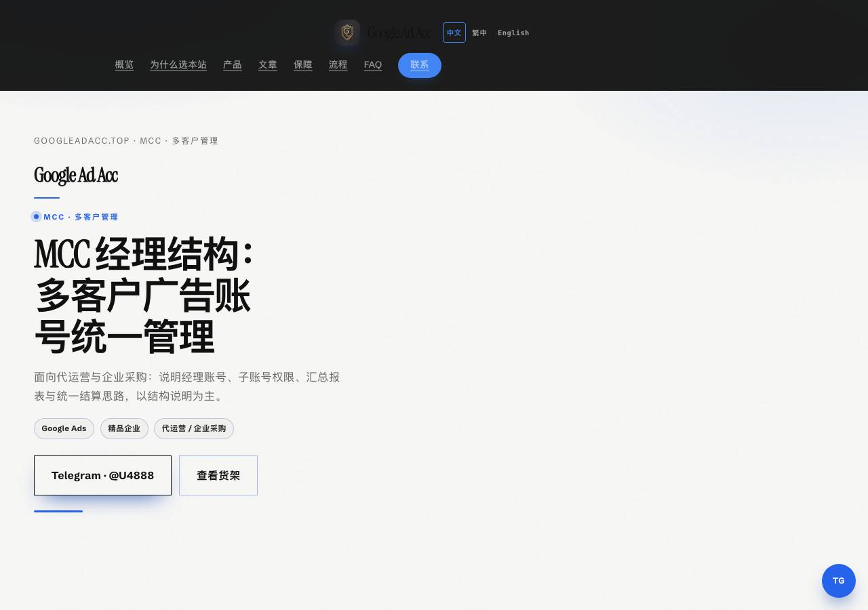868x610 pixels.
Task: Open the 产品 nav link
Action: click(x=233, y=65)
